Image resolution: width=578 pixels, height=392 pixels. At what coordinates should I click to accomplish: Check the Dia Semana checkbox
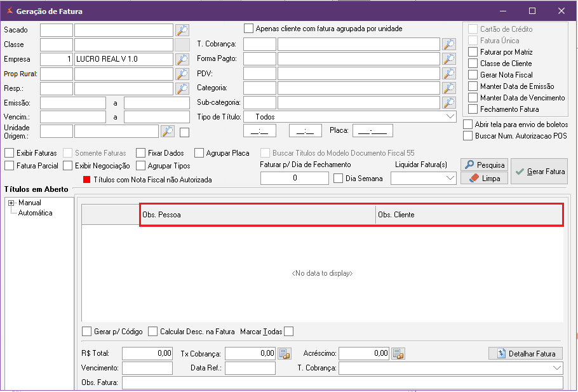(x=338, y=179)
